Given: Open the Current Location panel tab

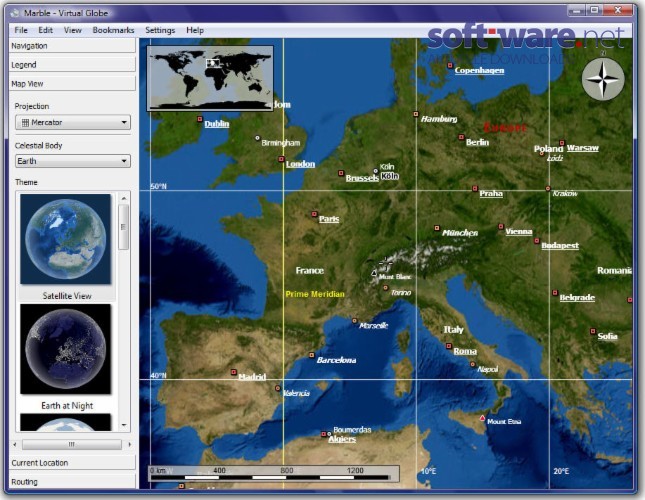Looking at the screenshot, I should click(72, 463).
